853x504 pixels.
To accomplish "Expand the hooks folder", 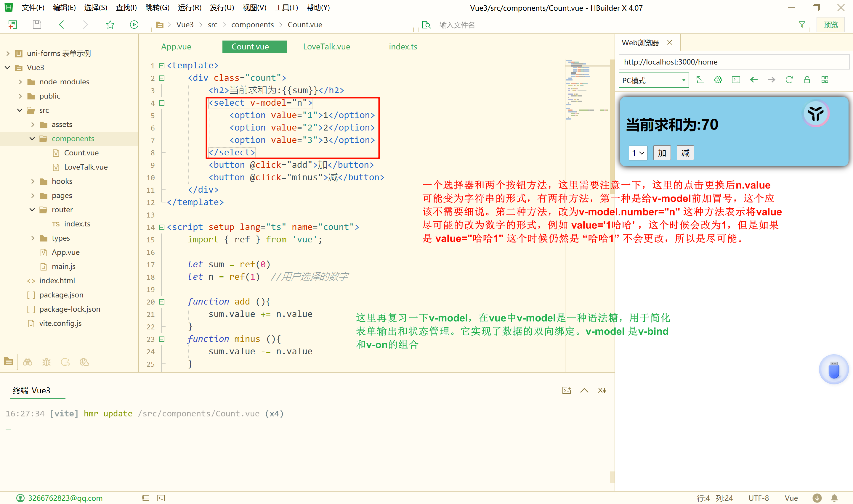I will (33, 181).
